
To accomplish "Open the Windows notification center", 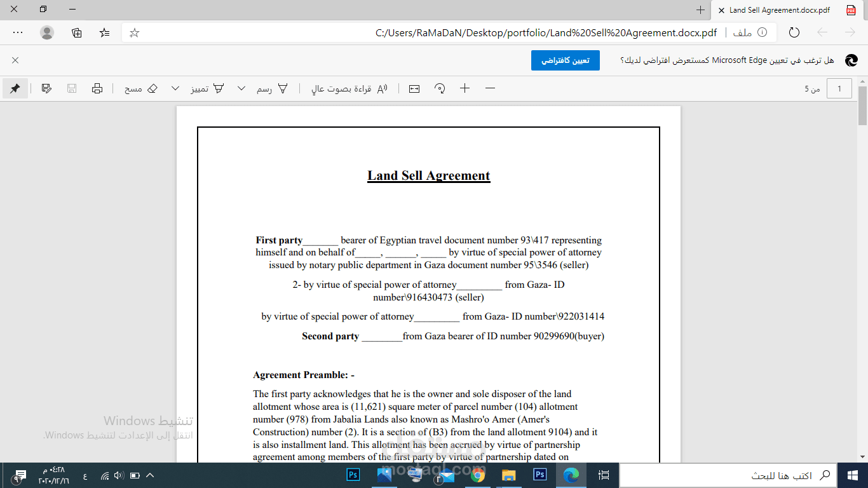I will 20,475.
